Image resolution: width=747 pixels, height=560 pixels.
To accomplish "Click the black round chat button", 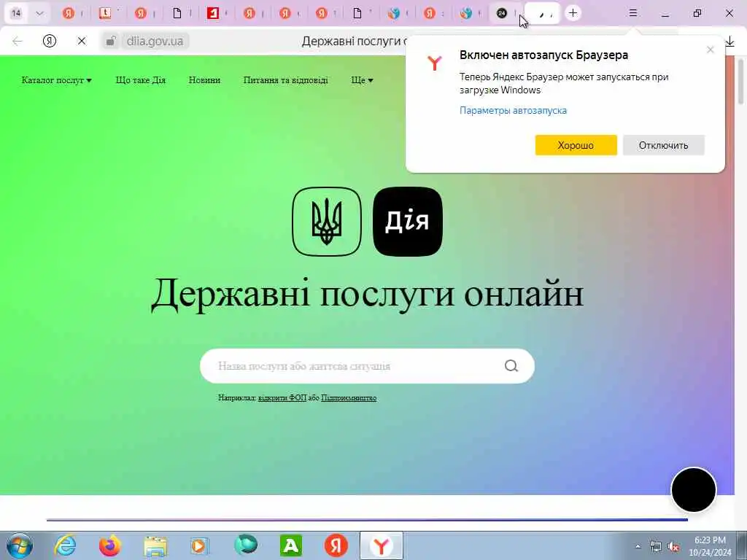I will pos(694,489).
